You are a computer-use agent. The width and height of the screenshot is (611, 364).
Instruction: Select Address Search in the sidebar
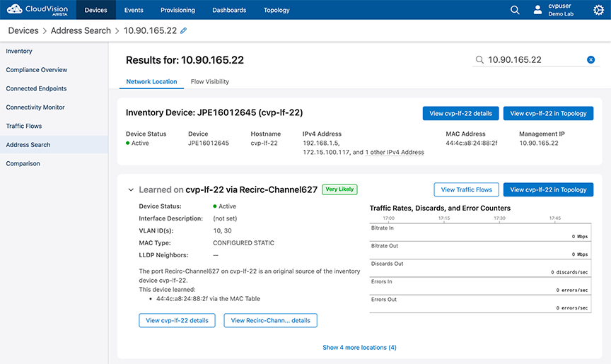tap(54, 144)
